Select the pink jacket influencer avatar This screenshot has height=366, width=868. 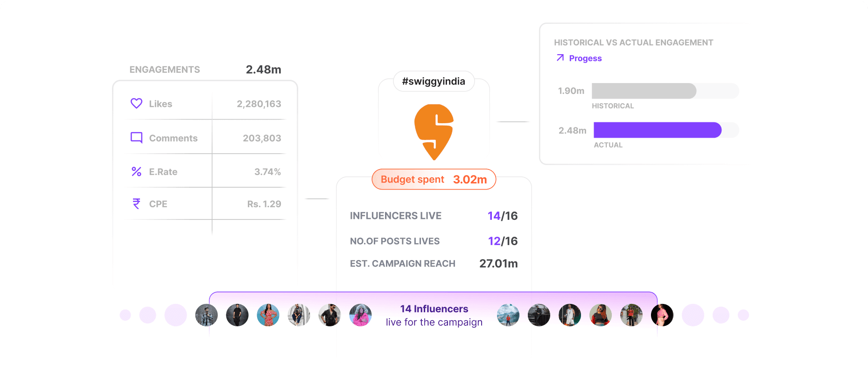click(360, 315)
